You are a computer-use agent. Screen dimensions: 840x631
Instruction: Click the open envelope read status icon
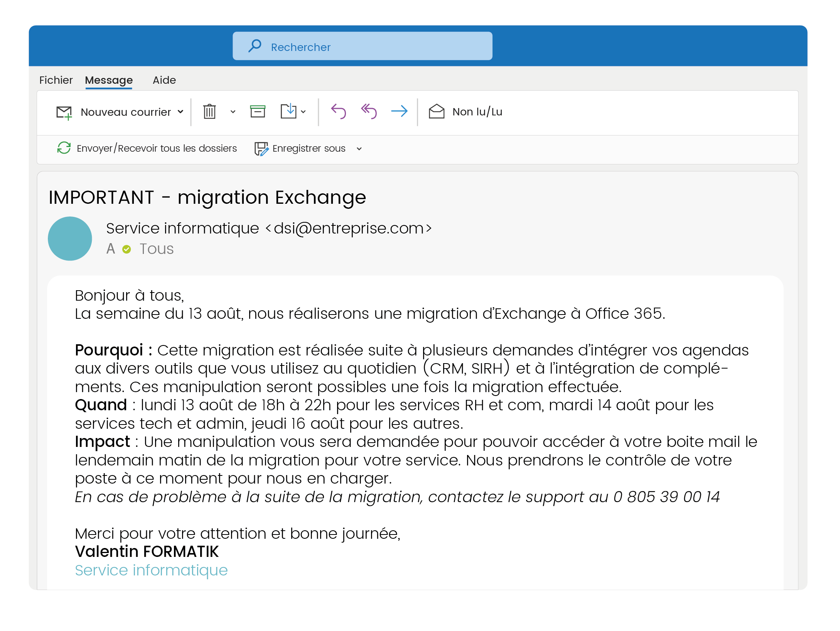pos(437,112)
